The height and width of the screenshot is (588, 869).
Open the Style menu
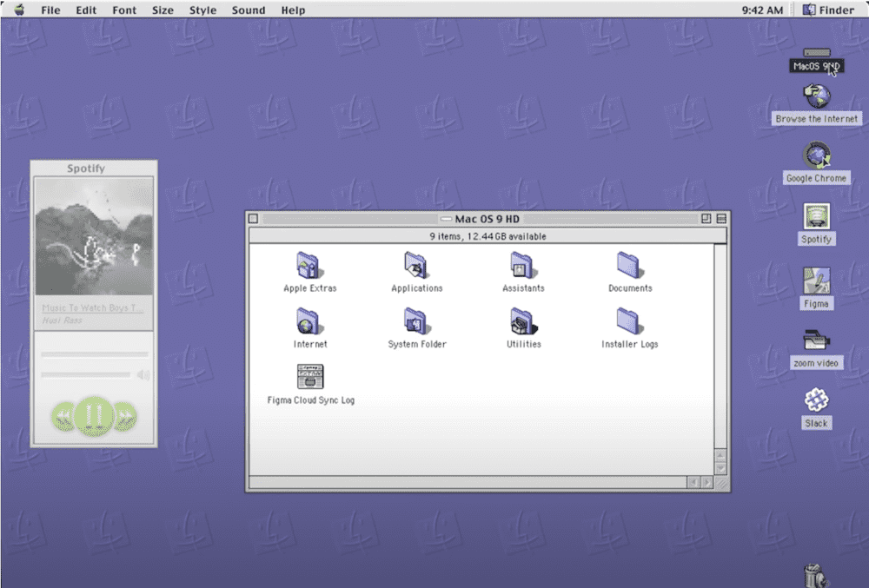202,10
